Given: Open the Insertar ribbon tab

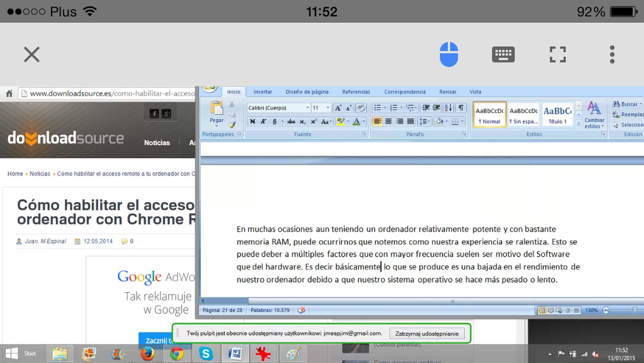Looking at the screenshot, I should pyautogui.click(x=262, y=92).
